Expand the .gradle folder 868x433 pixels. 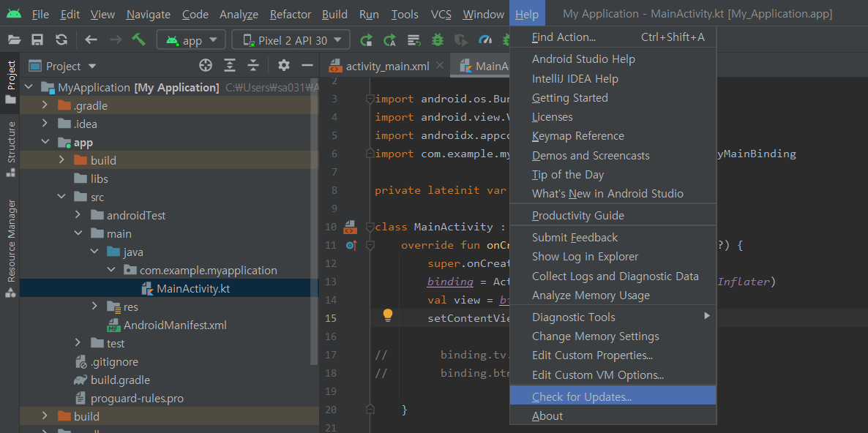tap(45, 105)
